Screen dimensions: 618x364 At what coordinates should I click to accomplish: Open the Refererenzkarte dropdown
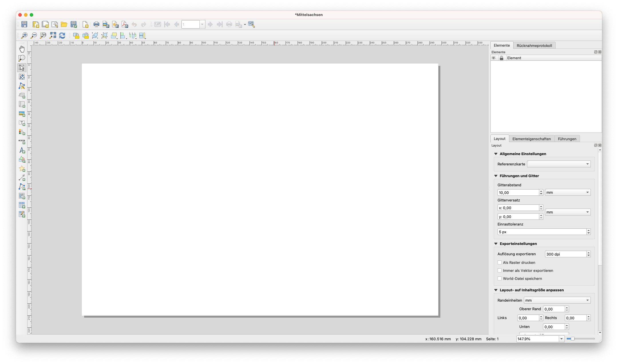(x=559, y=164)
